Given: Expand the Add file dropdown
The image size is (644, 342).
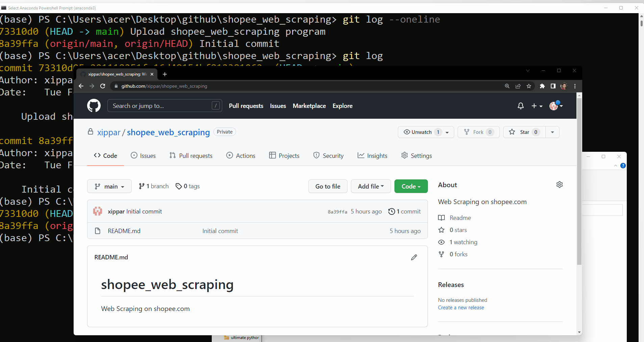Looking at the screenshot, I should tap(370, 186).
